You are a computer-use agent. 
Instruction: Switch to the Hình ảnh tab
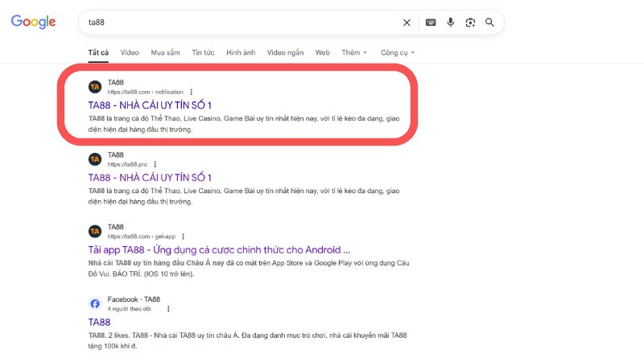[x=241, y=52]
